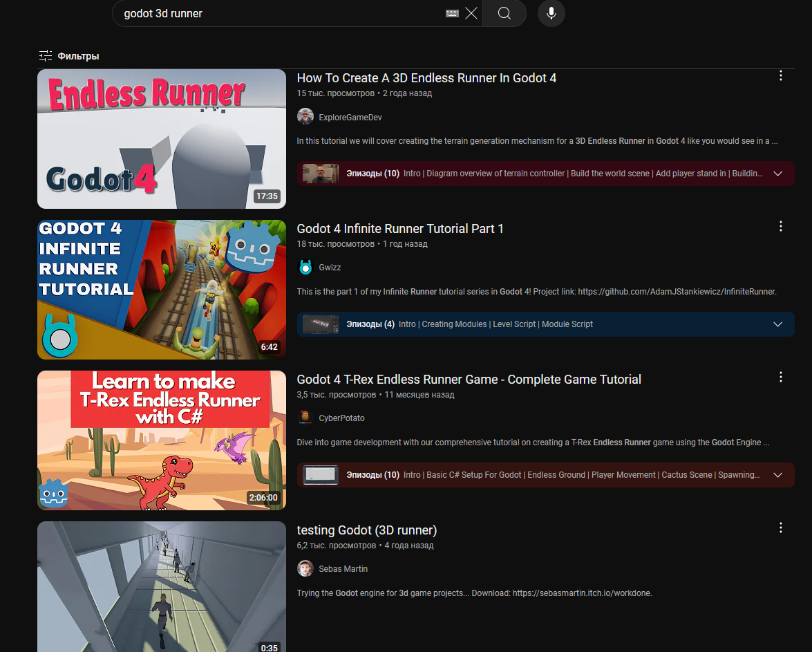Click the 'Эпизоды (10)' label under the CyberPotato video
The width and height of the screenshot is (812, 652).
pyautogui.click(x=373, y=475)
